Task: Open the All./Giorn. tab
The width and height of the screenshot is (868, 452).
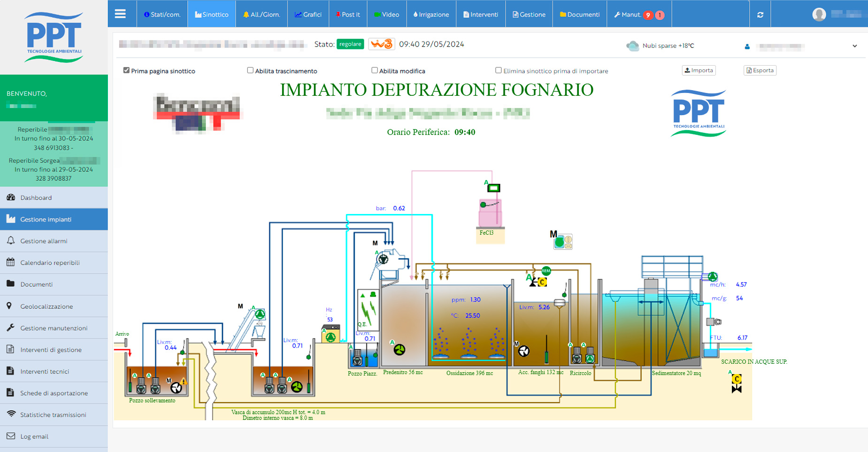Action: (261, 14)
